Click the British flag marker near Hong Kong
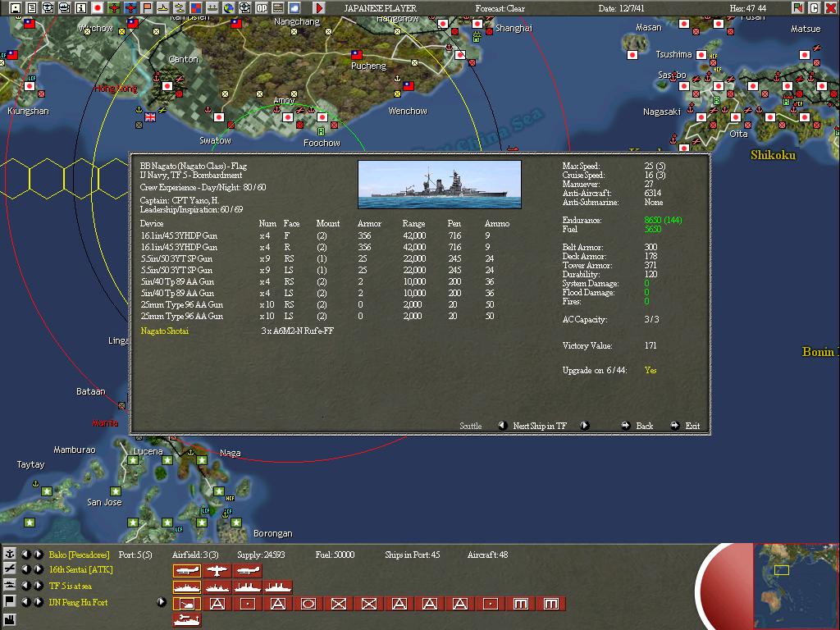Screen dimensions: 840x630 (150, 116)
